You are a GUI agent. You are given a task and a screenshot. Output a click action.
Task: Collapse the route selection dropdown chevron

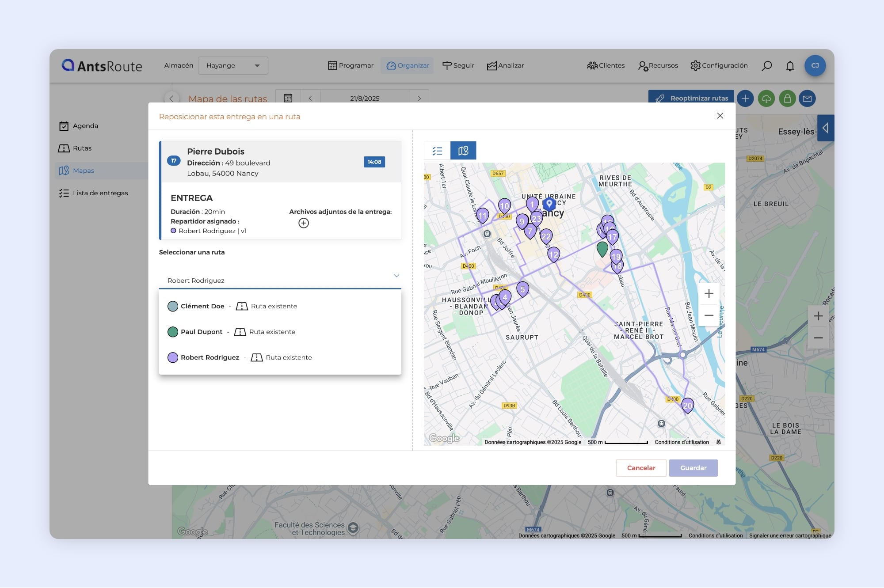[396, 276]
